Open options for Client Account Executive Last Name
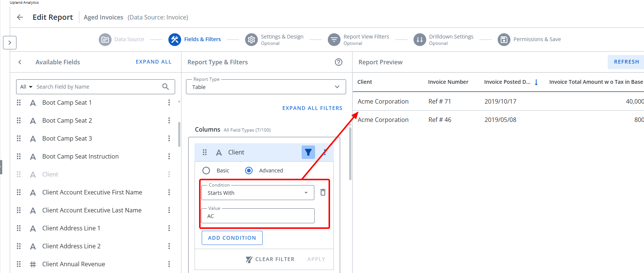Viewport: 644px width, 273px height. pos(169,210)
